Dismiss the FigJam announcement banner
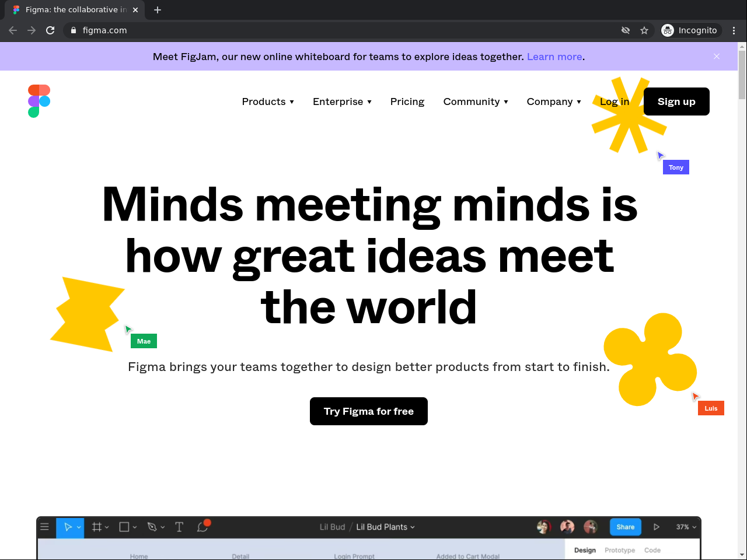The height and width of the screenshot is (560, 747). pos(717,57)
